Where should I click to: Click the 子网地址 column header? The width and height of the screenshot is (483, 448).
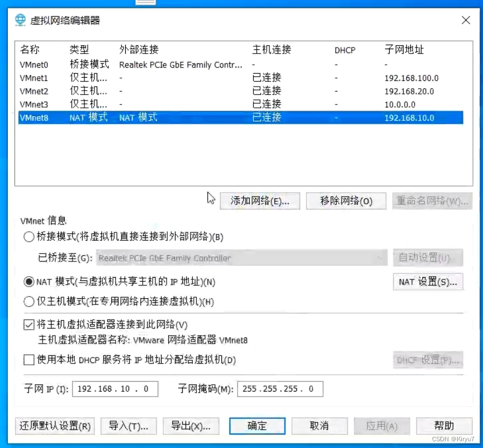point(404,49)
